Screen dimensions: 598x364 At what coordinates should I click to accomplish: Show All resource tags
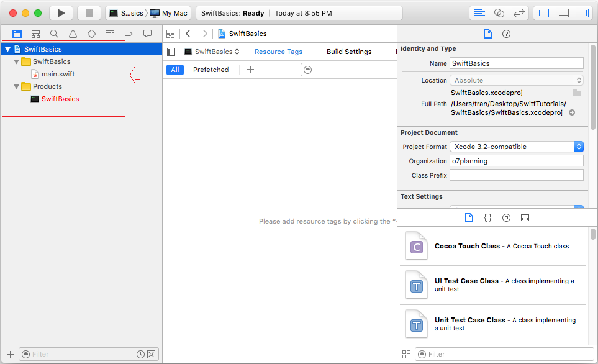pos(175,70)
